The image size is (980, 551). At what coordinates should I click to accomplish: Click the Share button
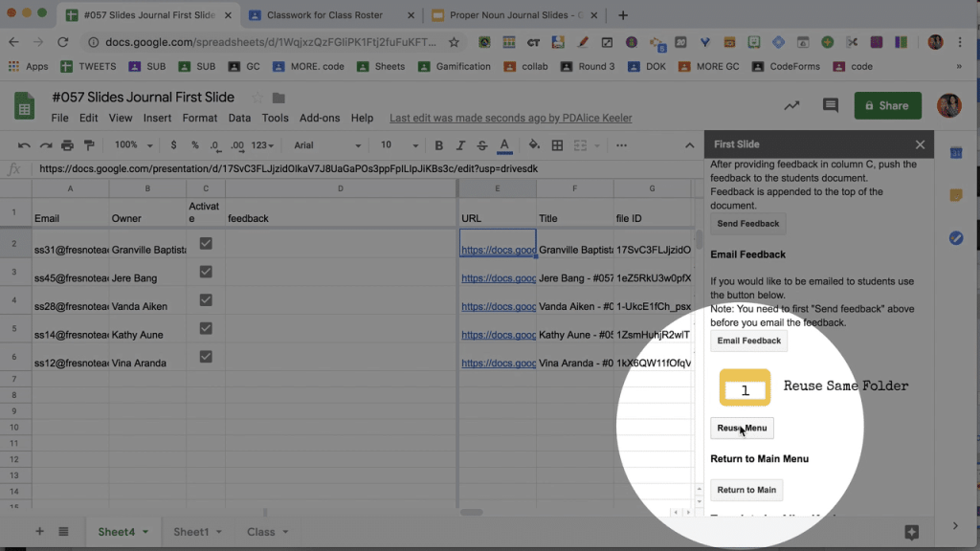click(x=887, y=105)
